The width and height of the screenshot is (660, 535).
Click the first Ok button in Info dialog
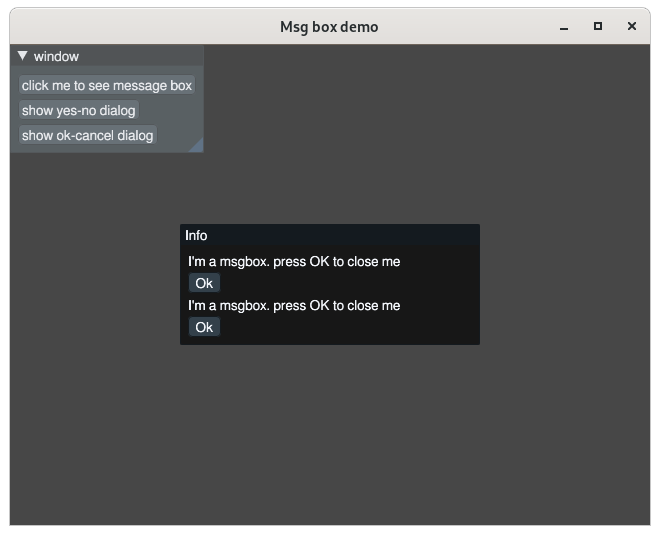[204, 283]
